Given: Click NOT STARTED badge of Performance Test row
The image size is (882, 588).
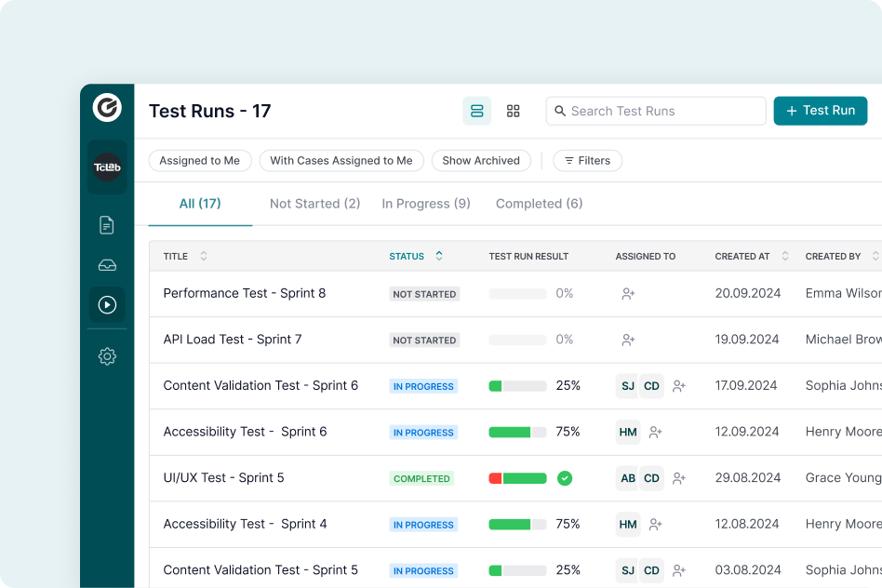Looking at the screenshot, I should (x=424, y=294).
